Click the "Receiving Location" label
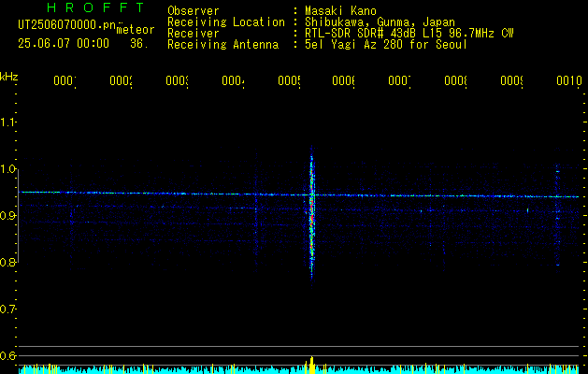Image resolution: width=588 pixels, height=374 pixels. click(x=226, y=22)
